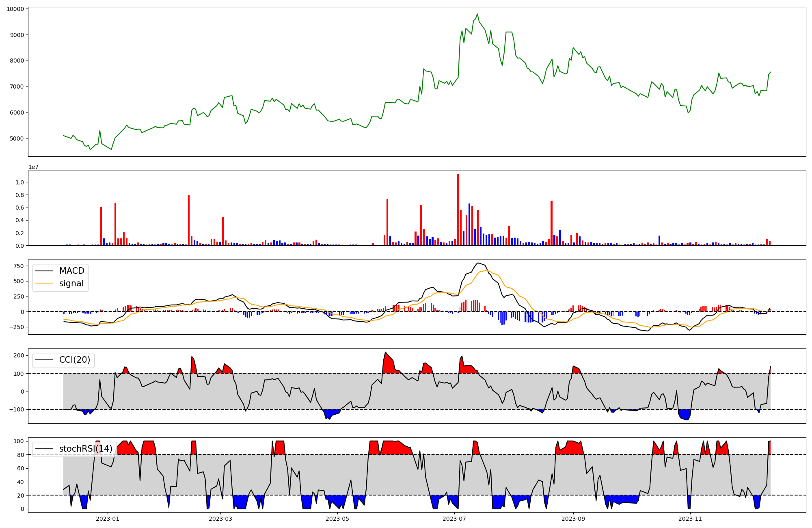Click the 5000 tick on price axis

coord(17,138)
